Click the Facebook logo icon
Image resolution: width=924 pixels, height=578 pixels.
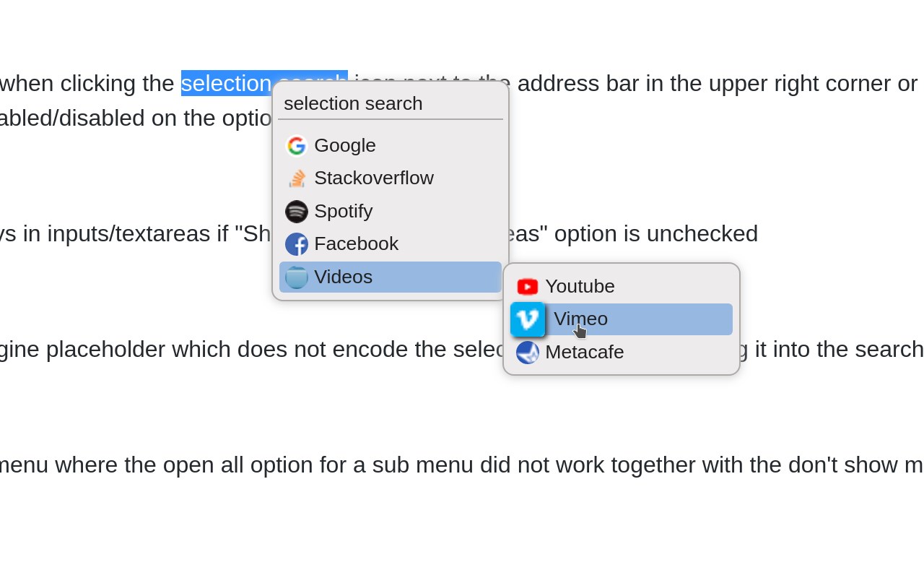tap(297, 244)
